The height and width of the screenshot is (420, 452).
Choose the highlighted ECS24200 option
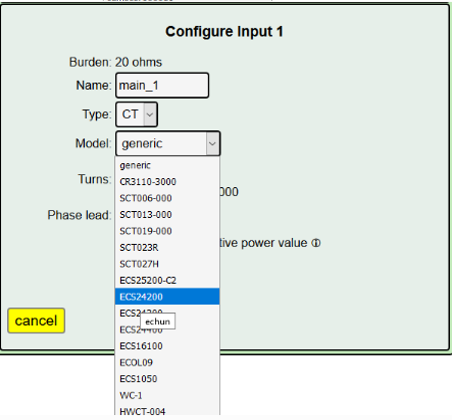[167, 297]
